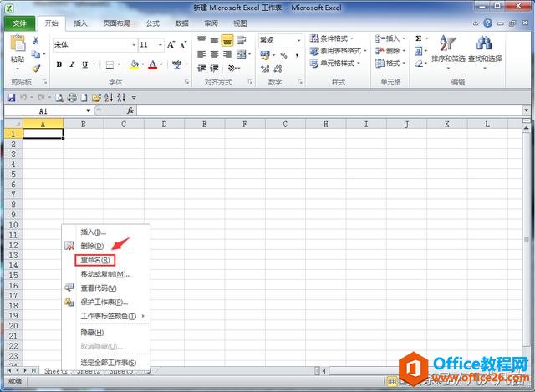Open the cells Insert (插入) dropdown in ribbon
Image resolution: width=535 pixels, height=392 pixels.
(x=390, y=38)
